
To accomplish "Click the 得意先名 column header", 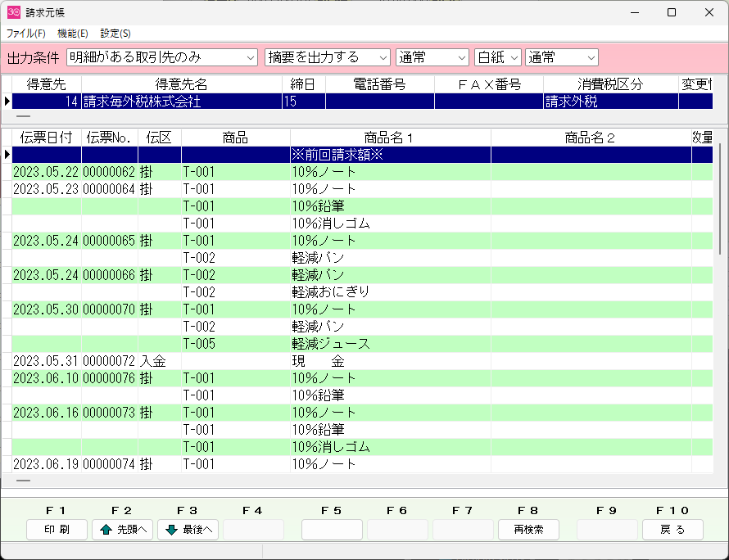I will tap(181, 84).
